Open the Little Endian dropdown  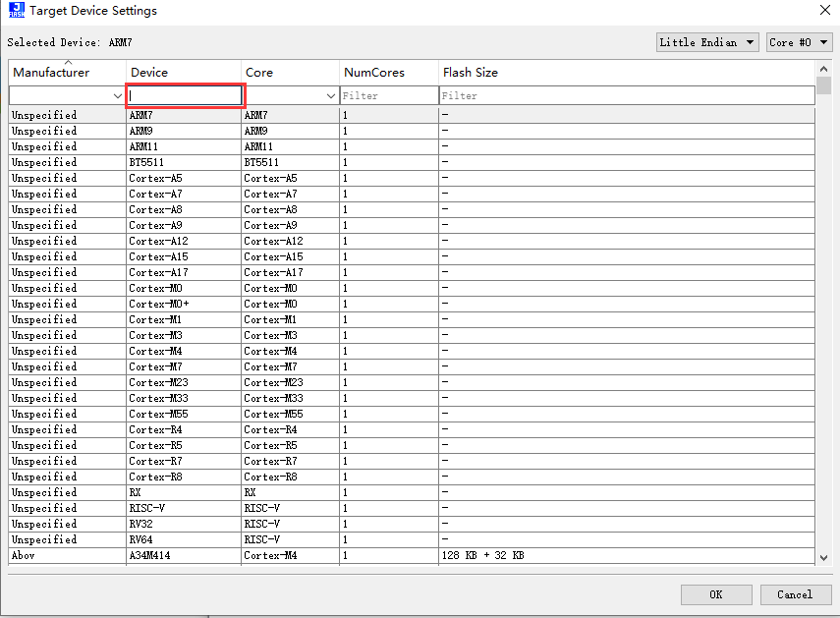(707, 42)
